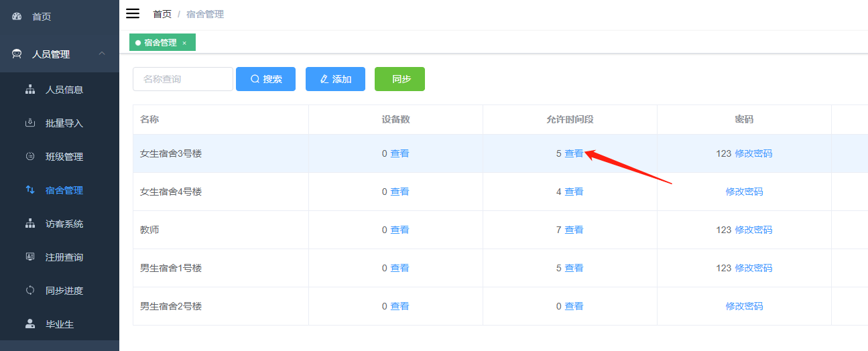This screenshot has height=351, width=868.
Task: Click the 同步进度 refresh icon
Action: pyautogui.click(x=30, y=291)
